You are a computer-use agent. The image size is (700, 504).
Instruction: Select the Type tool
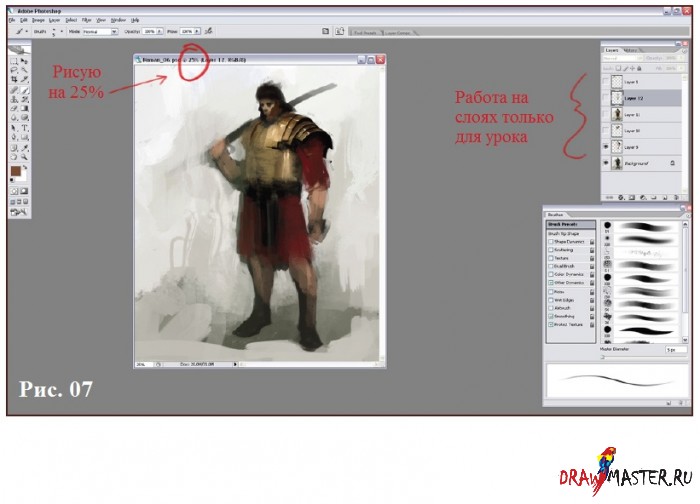pyautogui.click(x=24, y=128)
